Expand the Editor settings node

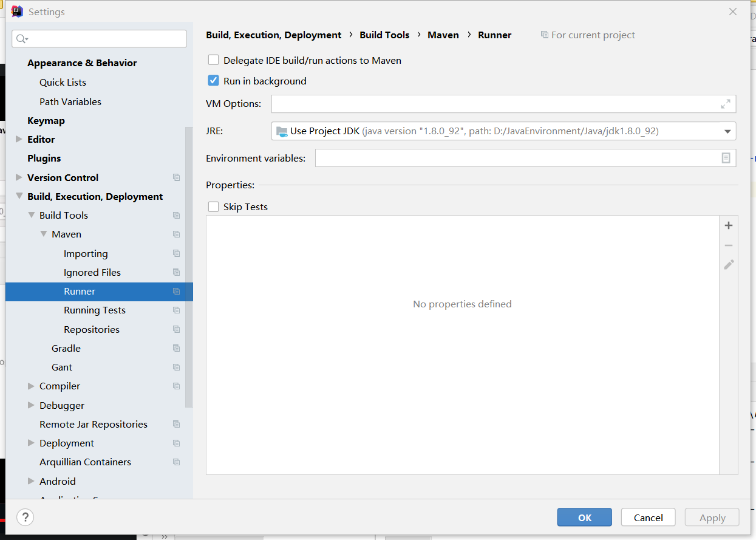click(x=19, y=139)
